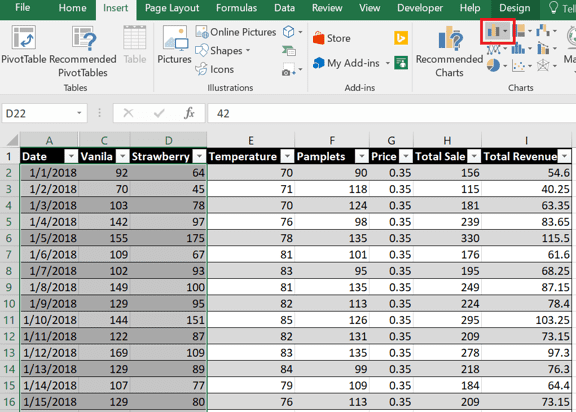576x412 pixels.
Task: Switch to the Developer tab
Action: coord(420,8)
